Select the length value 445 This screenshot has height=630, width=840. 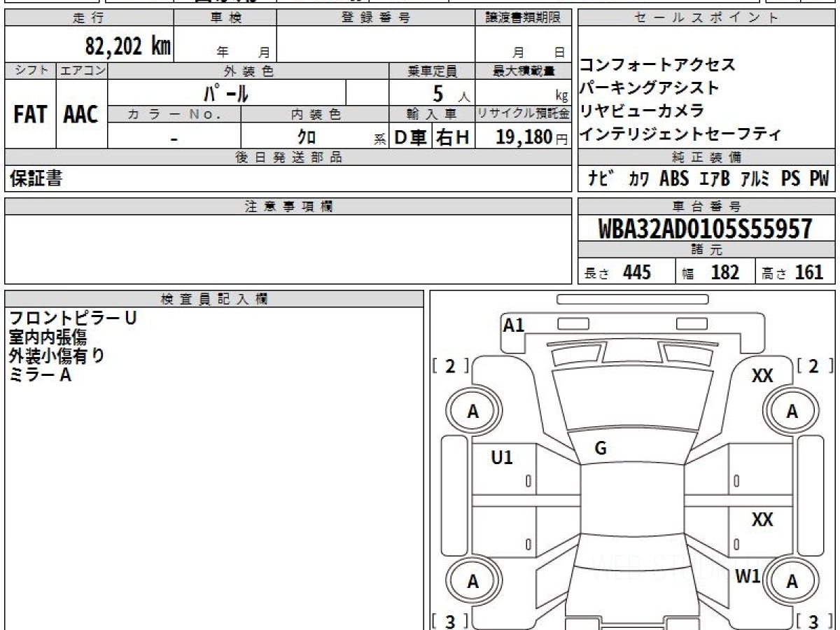click(636, 272)
